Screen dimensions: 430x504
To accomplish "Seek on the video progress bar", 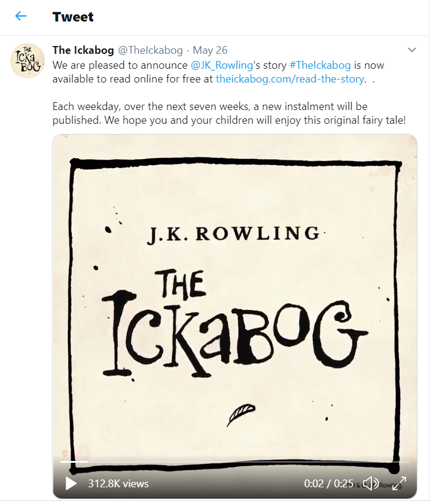I will click(234, 462).
